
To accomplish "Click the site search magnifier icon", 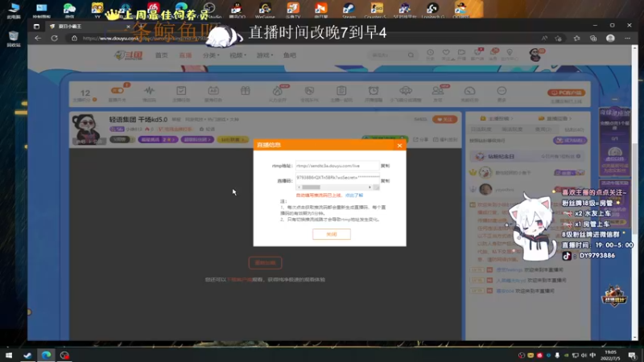I will 411,55.
